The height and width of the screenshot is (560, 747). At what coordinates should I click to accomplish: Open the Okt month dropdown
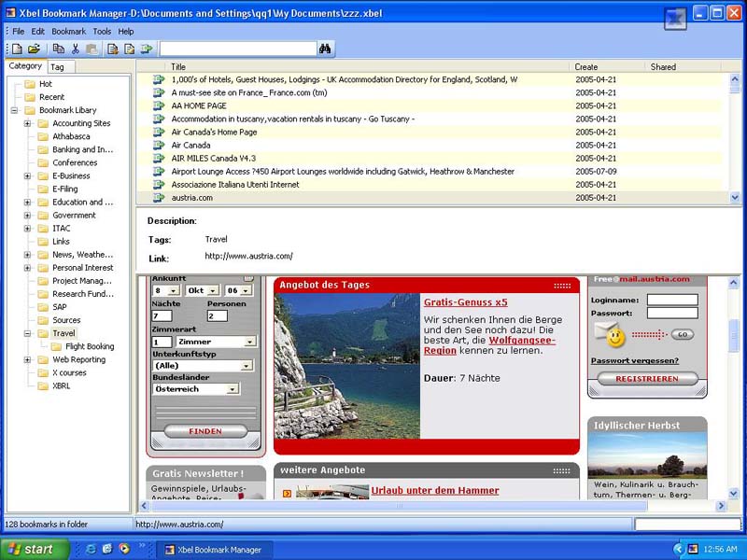213,291
